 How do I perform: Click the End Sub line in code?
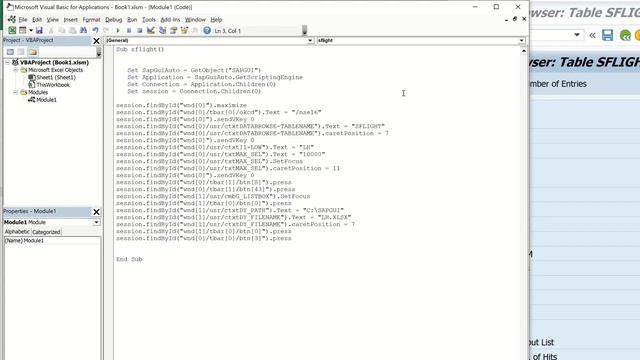tap(129, 259)
